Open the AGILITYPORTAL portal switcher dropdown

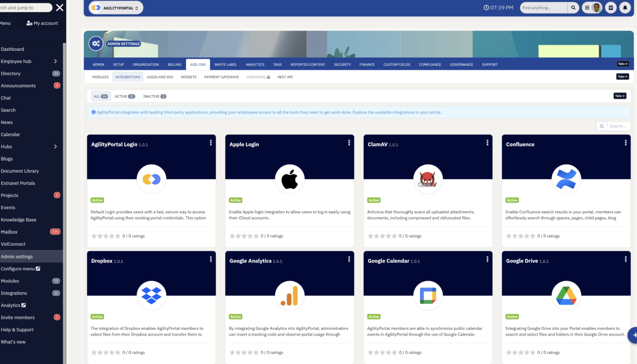[x=116, y=8]
